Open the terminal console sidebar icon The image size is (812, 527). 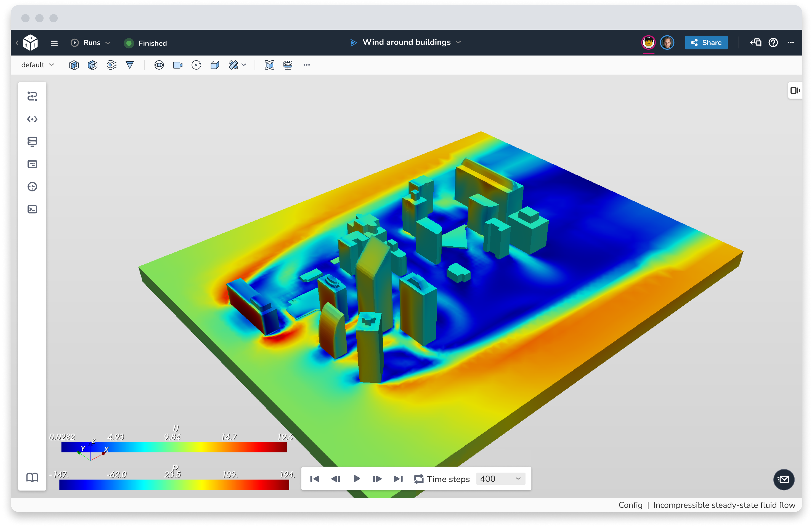coord(32,209)
